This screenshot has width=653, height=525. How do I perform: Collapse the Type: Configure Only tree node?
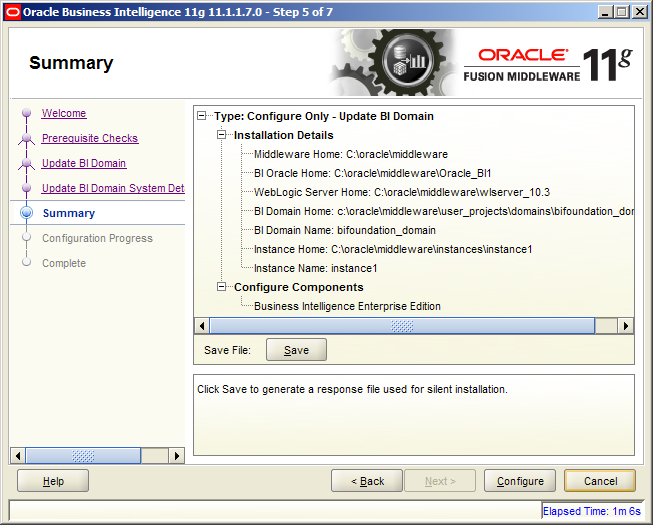(204, 116)
